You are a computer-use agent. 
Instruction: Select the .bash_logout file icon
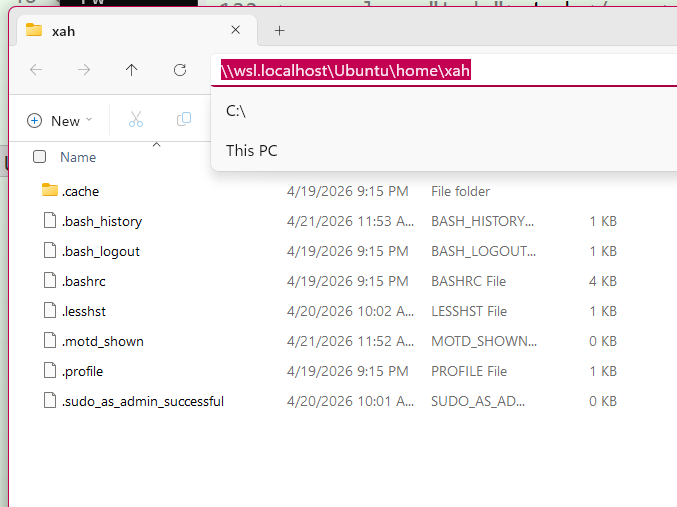point(50,250)
